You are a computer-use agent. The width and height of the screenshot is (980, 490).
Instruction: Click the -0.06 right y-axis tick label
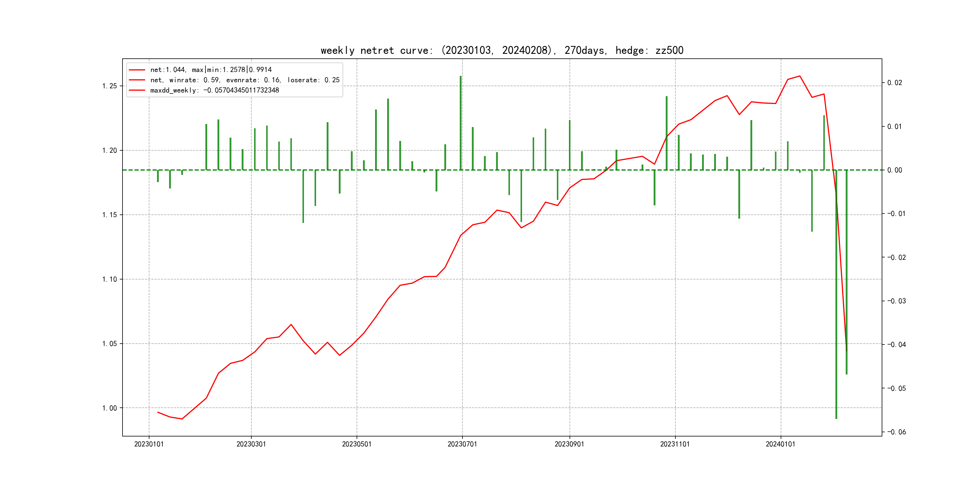(x=896, y=432)
